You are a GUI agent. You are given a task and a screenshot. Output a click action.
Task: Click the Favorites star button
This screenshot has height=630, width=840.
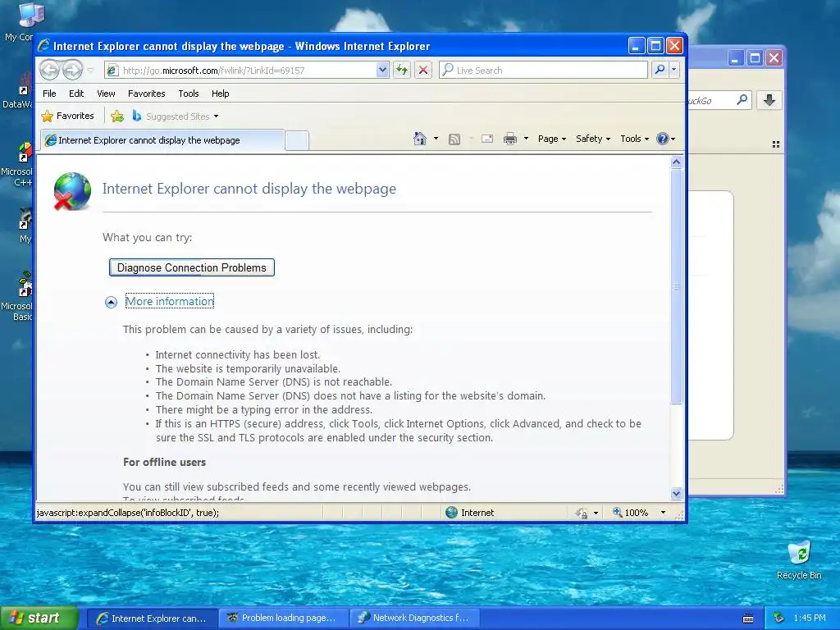(67, 116)
